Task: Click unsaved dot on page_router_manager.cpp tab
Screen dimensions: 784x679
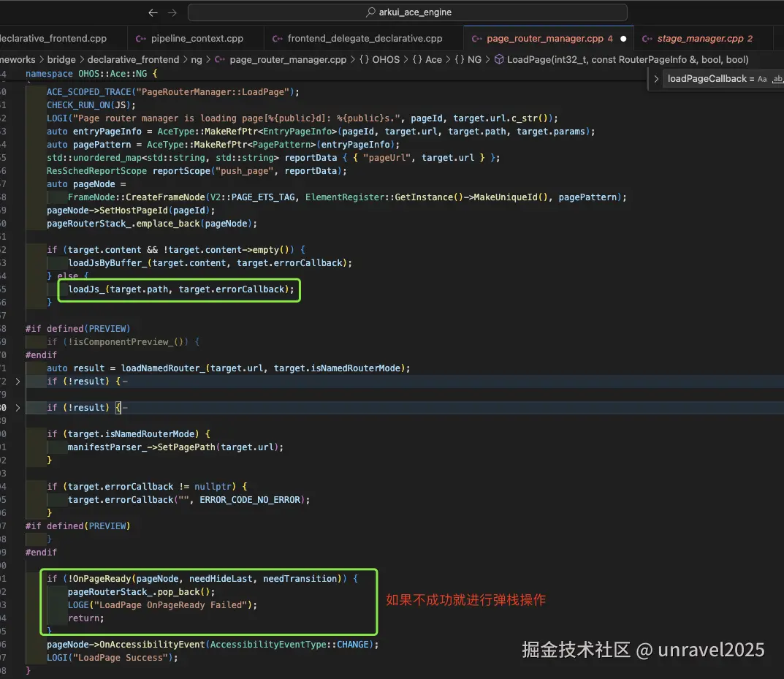Action: click(x=623, y=39)
